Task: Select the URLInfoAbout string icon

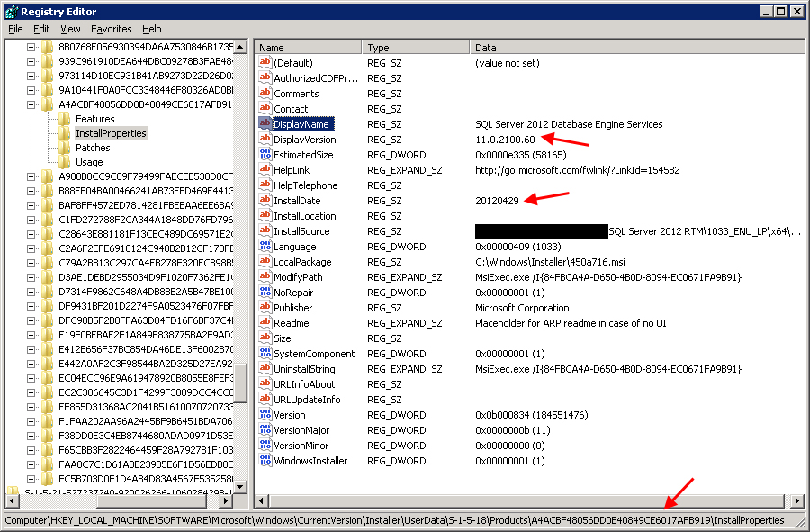Action: click(265, 383)
